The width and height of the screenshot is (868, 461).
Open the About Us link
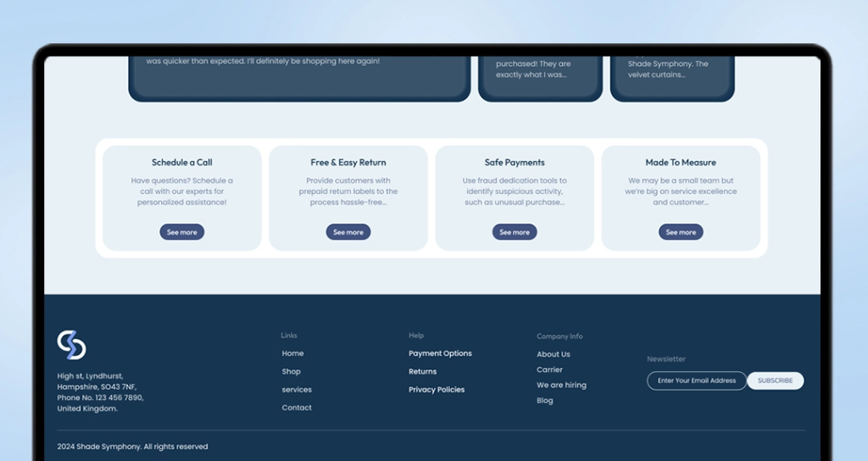click(x=553, y=354)
